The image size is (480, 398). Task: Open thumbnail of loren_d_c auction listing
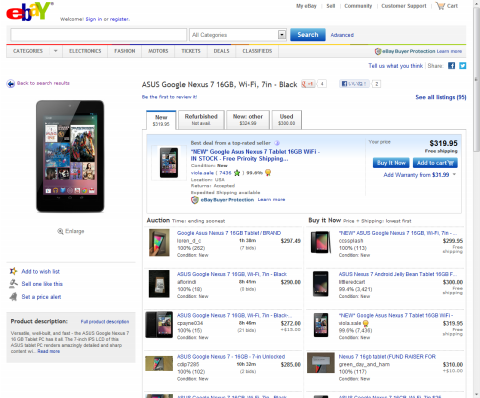tap(159, 242)
